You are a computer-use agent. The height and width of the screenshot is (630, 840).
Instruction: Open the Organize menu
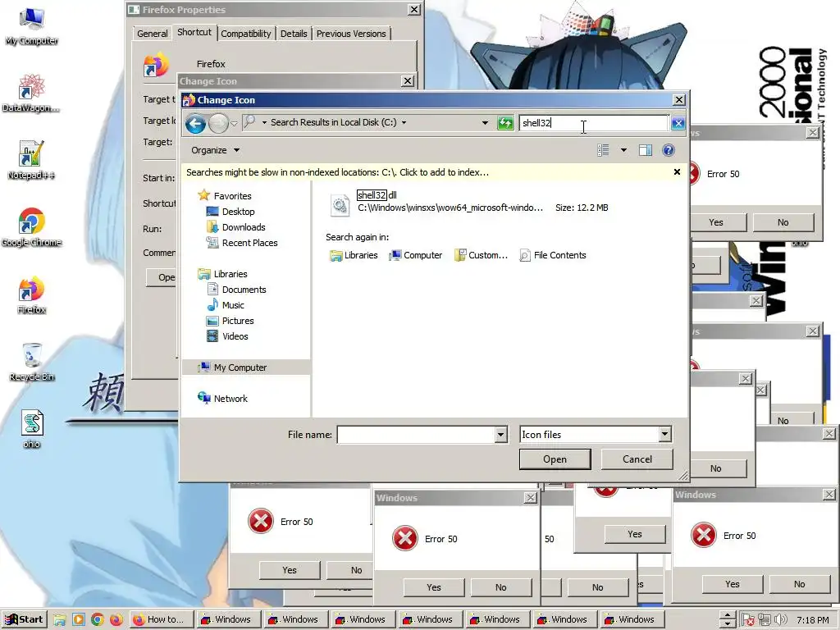point(215,150)
